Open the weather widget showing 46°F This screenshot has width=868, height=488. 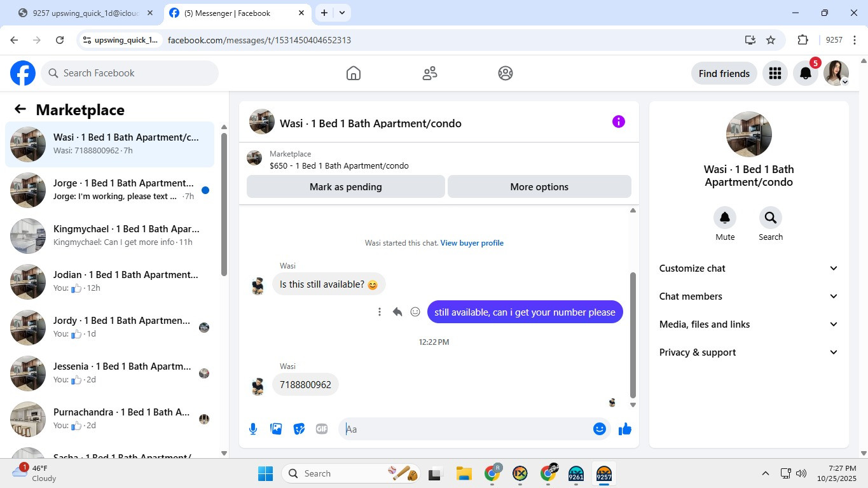pos(35,473)
